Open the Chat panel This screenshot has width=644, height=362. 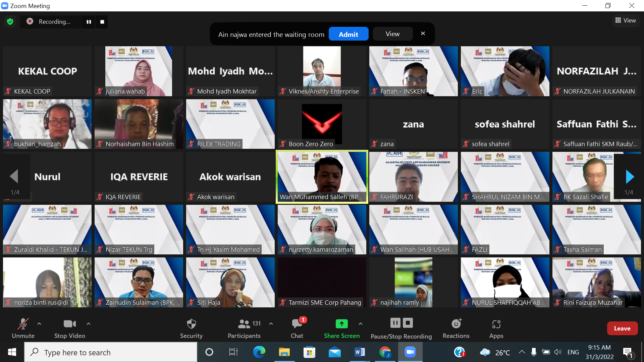pyautogui.click(x=297, y=328)
